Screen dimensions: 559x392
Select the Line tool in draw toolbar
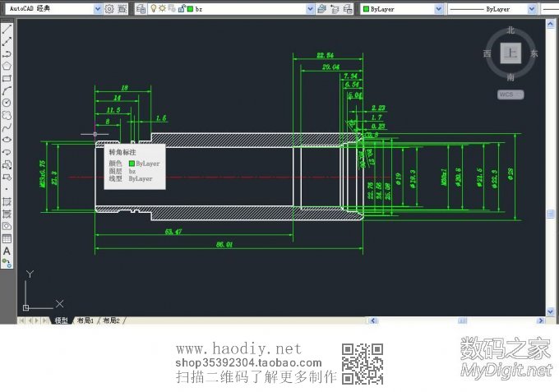(x=7, y=29)
